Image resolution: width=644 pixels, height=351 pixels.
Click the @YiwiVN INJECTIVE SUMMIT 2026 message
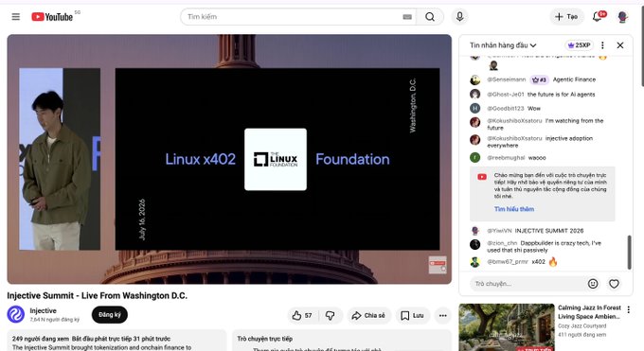click(535, 231)
